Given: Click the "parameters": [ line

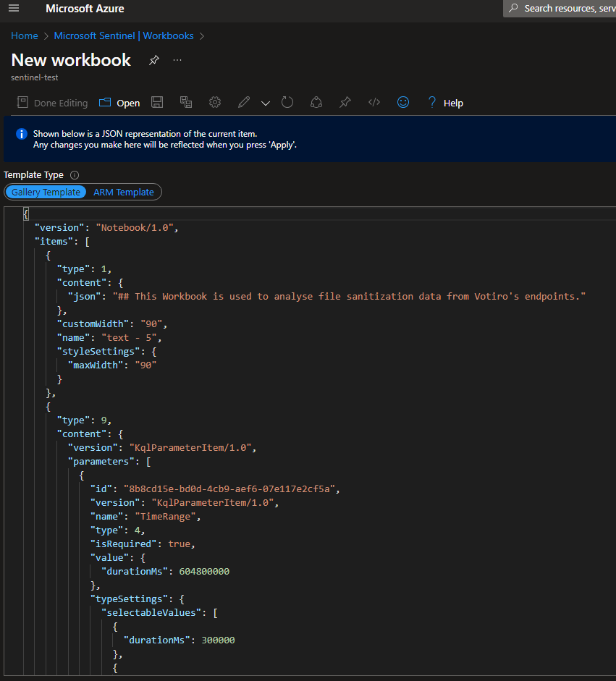Looking at the screenshot, I should [x=109, y=461].
